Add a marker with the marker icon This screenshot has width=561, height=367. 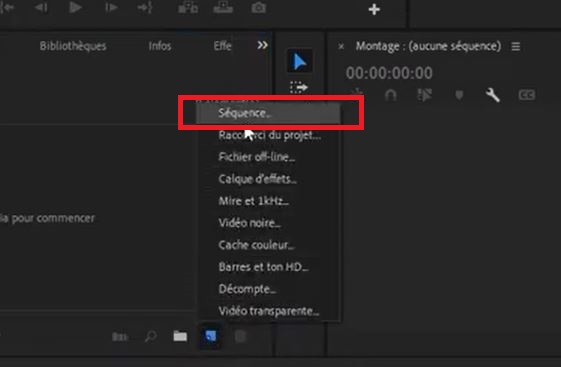(x=459, y=95)
